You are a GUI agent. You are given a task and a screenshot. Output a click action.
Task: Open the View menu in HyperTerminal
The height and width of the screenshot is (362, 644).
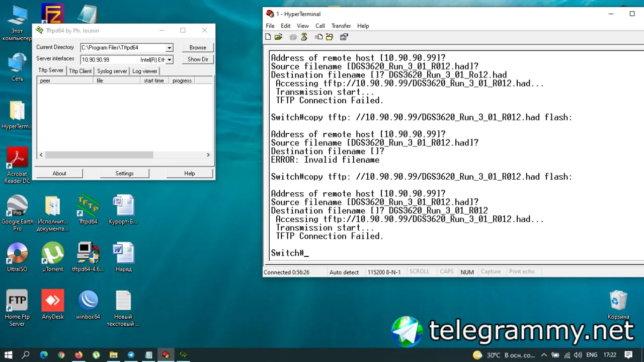pos(303,26)
